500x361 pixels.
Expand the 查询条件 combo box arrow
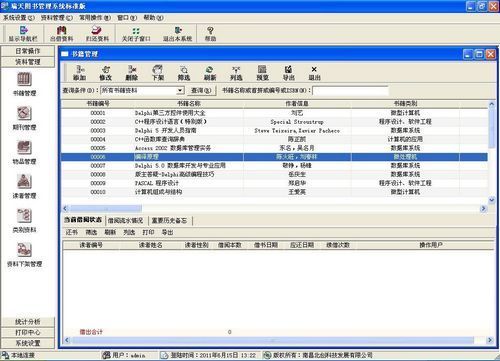pyautogui.click(x=180, y=90)
